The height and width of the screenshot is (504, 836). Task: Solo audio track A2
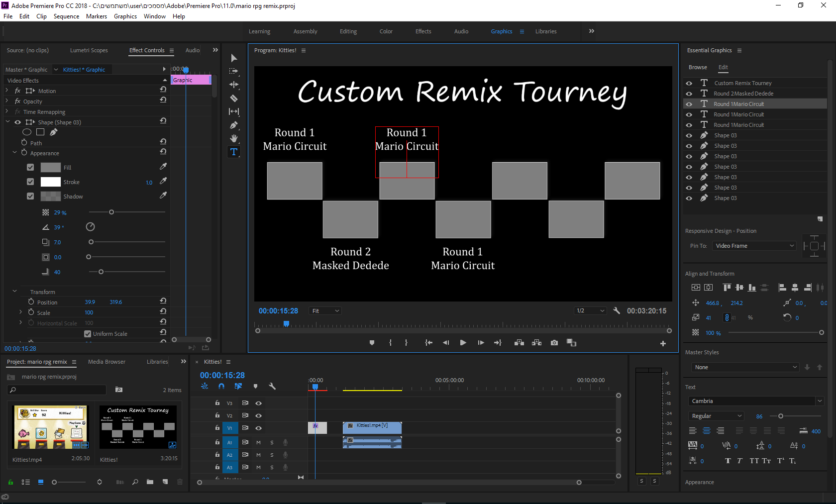pos(272,455)
